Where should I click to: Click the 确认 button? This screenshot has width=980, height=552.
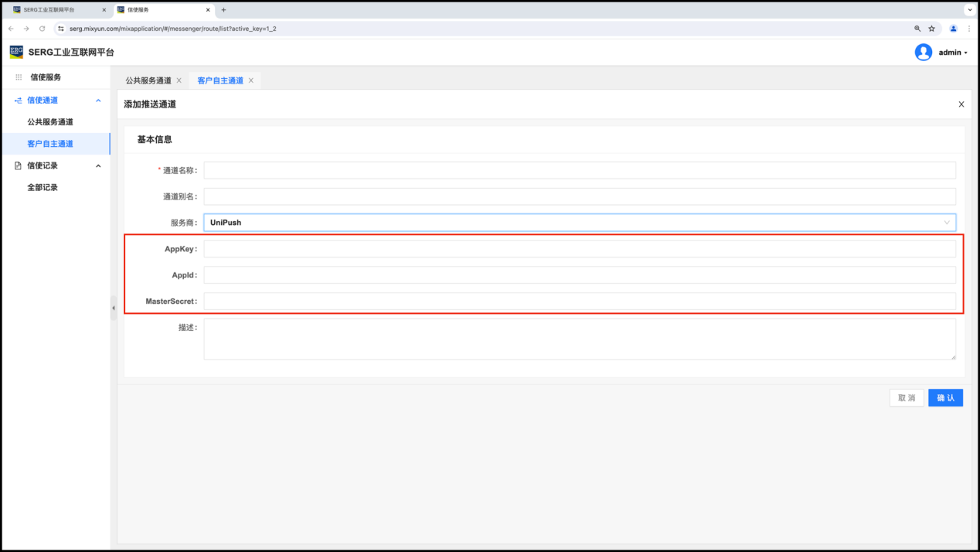(x=945, y=397)
